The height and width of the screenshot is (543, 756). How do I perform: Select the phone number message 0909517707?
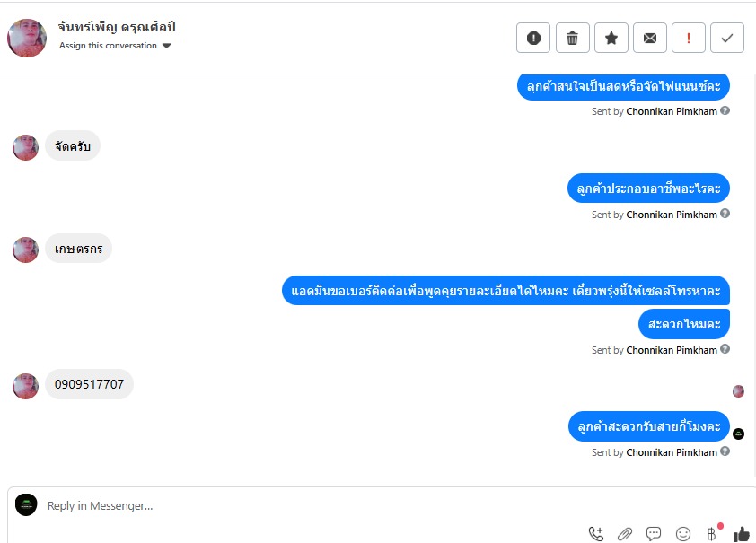pyautogui.click(x=89, y=384)
